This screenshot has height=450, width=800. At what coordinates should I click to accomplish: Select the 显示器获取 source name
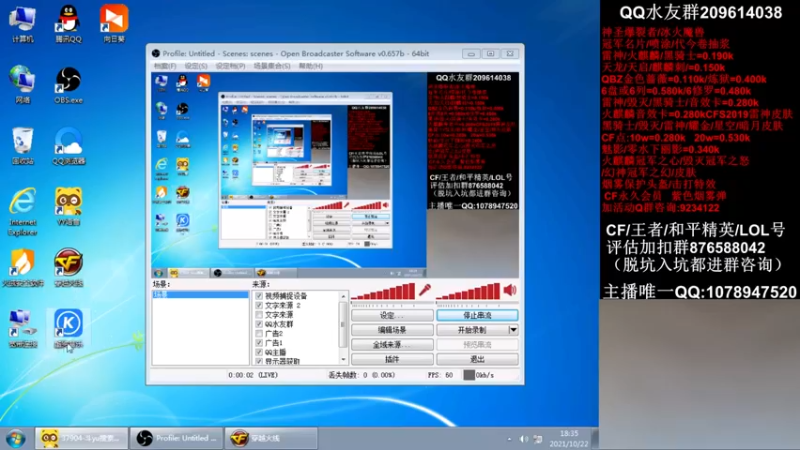(282, 361)
